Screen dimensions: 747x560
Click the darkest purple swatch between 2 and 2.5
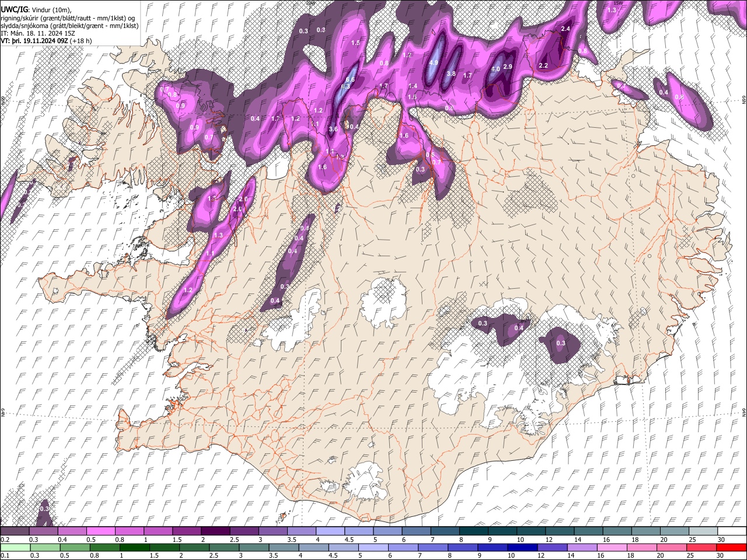(x=215, y=531)
